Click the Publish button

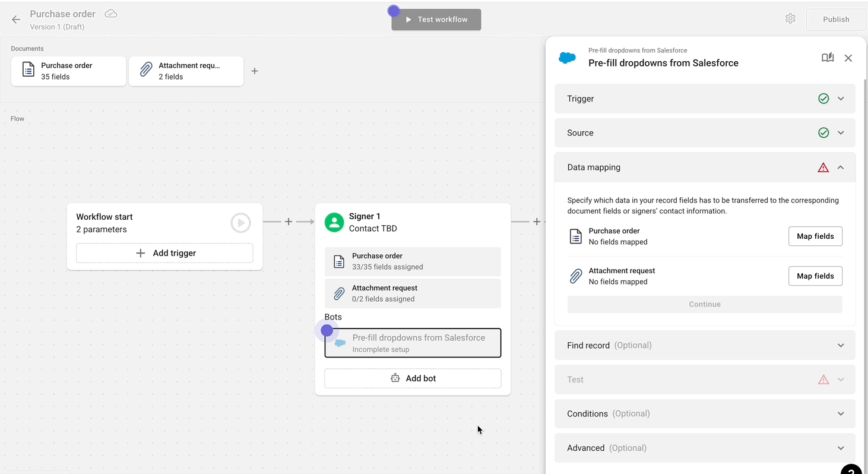pyautogui.click(x=835, y=19)
